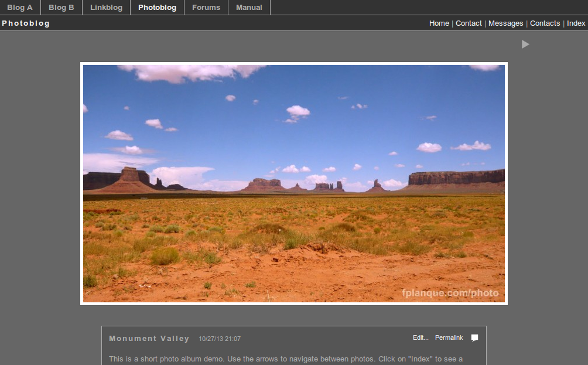The height and width of the screenshot is (365, 588).
Task: Switch to the Blog B tab
Action: click(61, 8)
